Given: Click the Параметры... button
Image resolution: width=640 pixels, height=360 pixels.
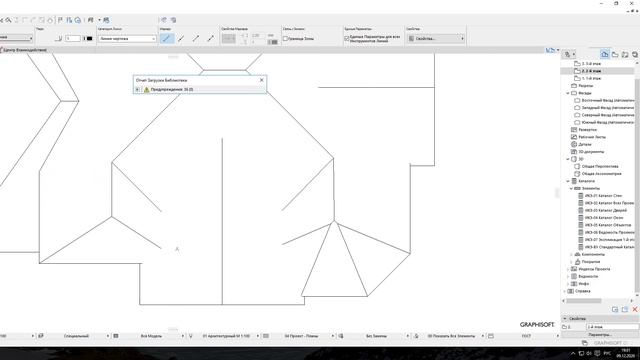Looking at the screenshot, I should pos(600,335).
